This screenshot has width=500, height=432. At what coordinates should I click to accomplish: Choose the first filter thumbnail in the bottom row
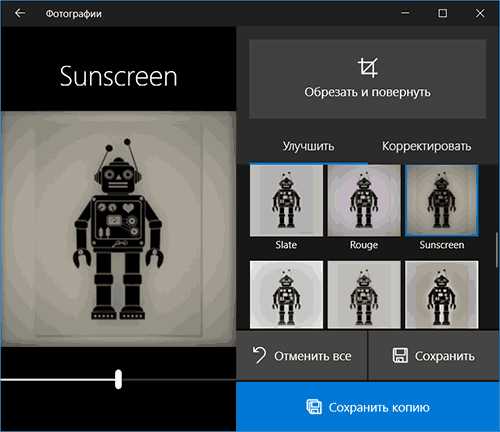[286, 295]
